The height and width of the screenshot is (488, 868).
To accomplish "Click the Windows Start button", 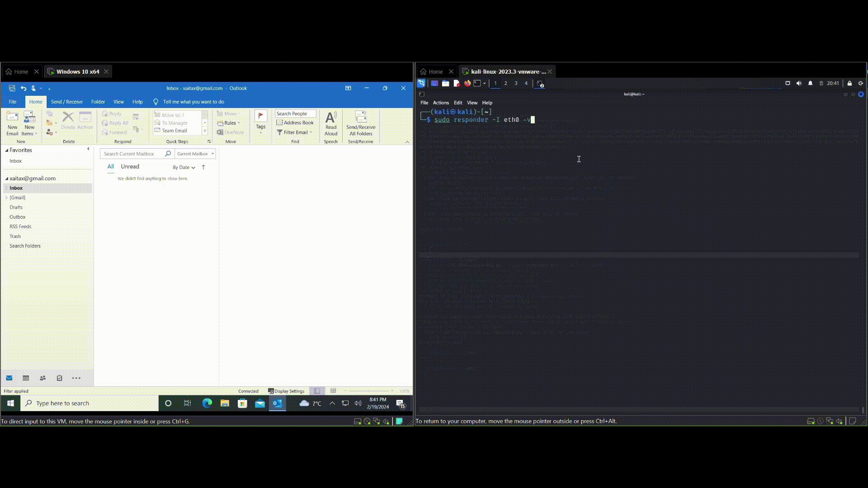I will [x=10, y=403].
